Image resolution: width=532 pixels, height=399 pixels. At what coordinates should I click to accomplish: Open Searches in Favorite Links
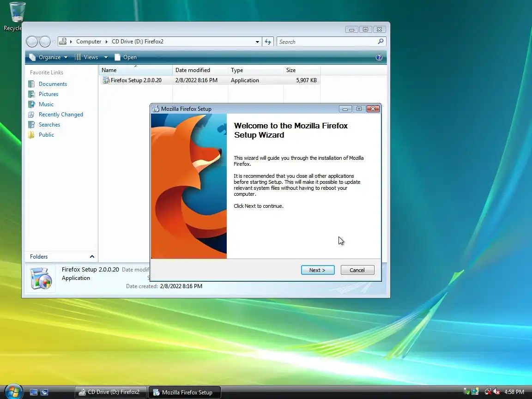49,125
